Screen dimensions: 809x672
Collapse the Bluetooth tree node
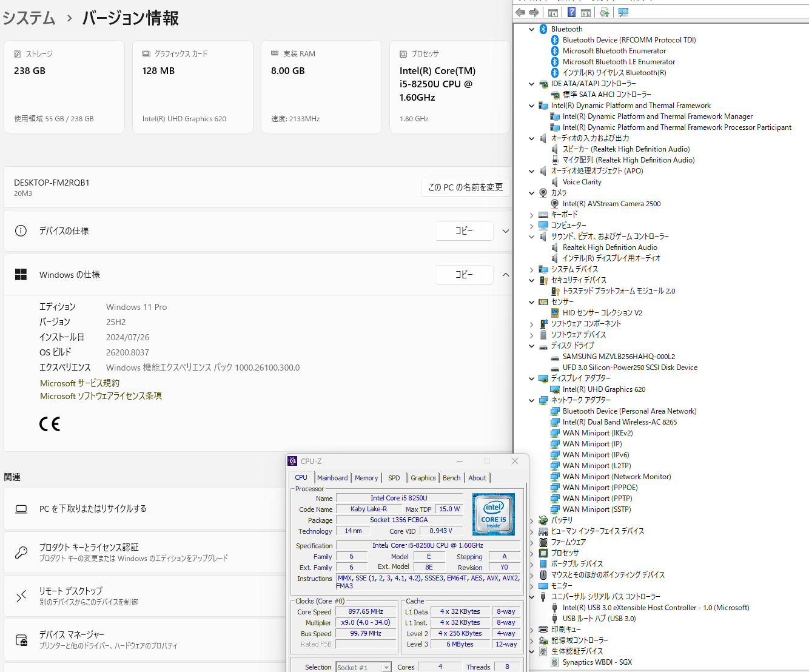[532, 29]
